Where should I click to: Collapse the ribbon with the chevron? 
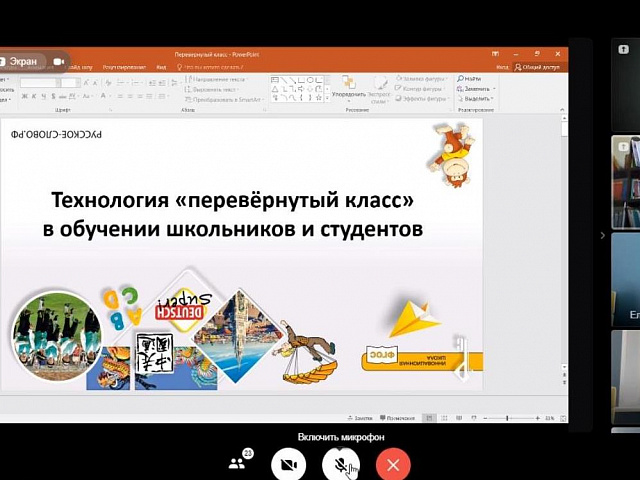pos(562,109)
